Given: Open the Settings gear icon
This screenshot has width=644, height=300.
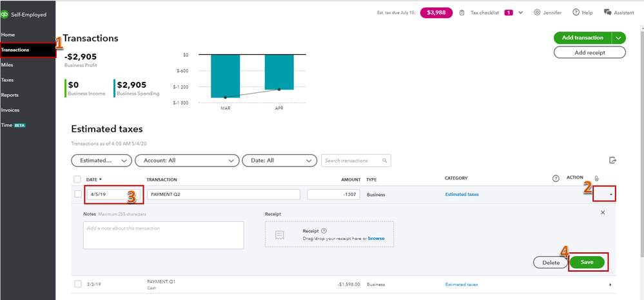Looking at the screenshot, I should point(537,13).
